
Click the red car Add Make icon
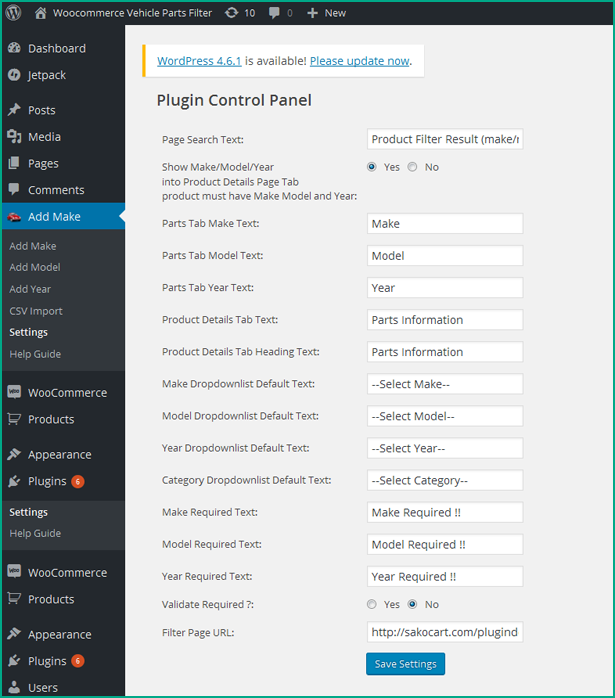(x=14, y=217)
